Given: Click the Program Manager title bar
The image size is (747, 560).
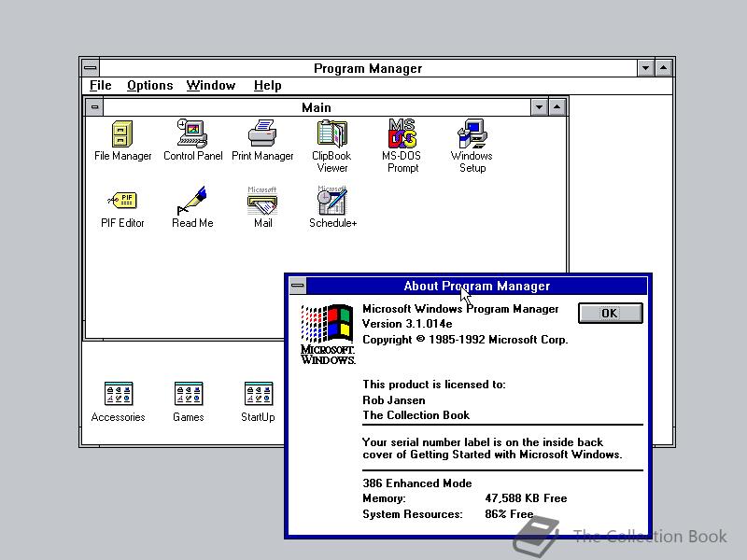Looking at the screenshot, I should pos(368,68).
